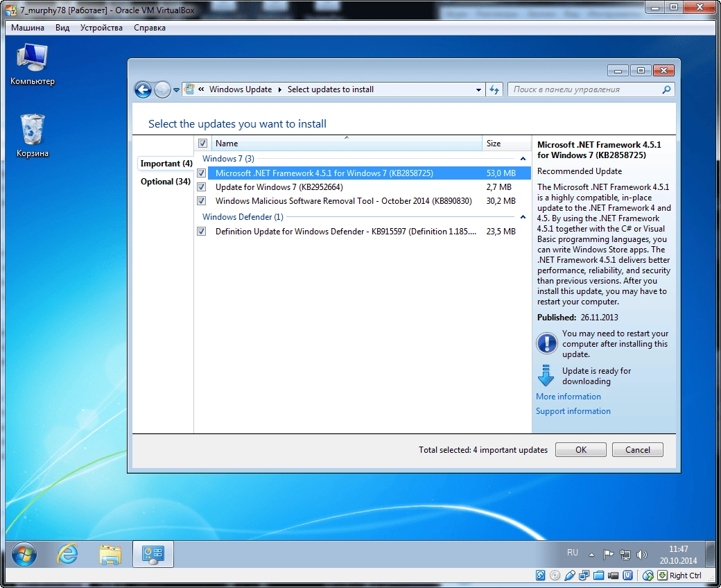
Task: Show hidden tray icons arrow
Action: coord(592,555)
